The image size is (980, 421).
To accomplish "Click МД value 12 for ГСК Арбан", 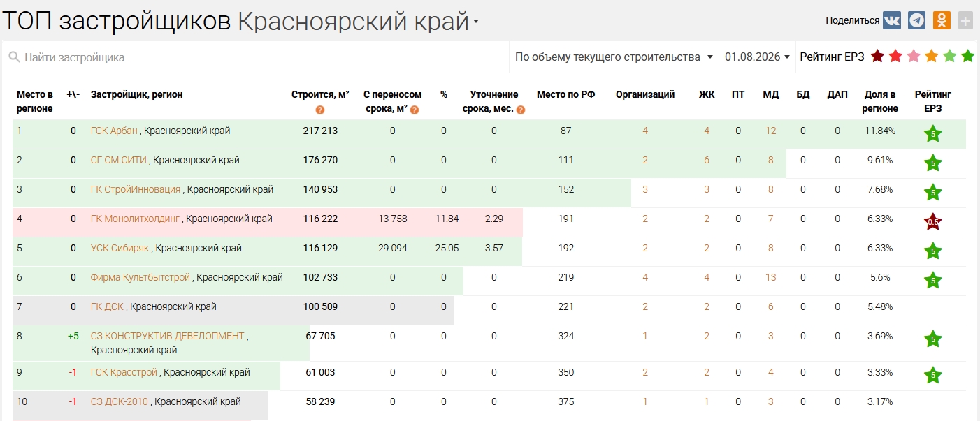I will coord(770,131).
